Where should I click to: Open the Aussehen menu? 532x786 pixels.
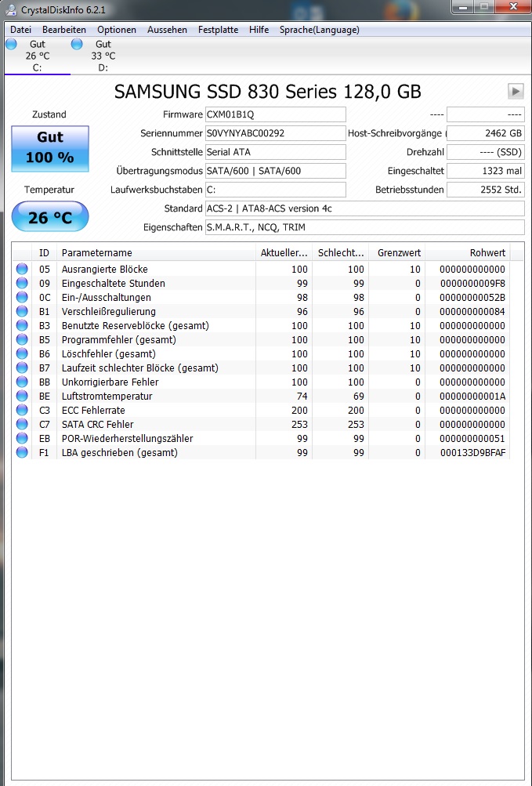click(167, 30)
